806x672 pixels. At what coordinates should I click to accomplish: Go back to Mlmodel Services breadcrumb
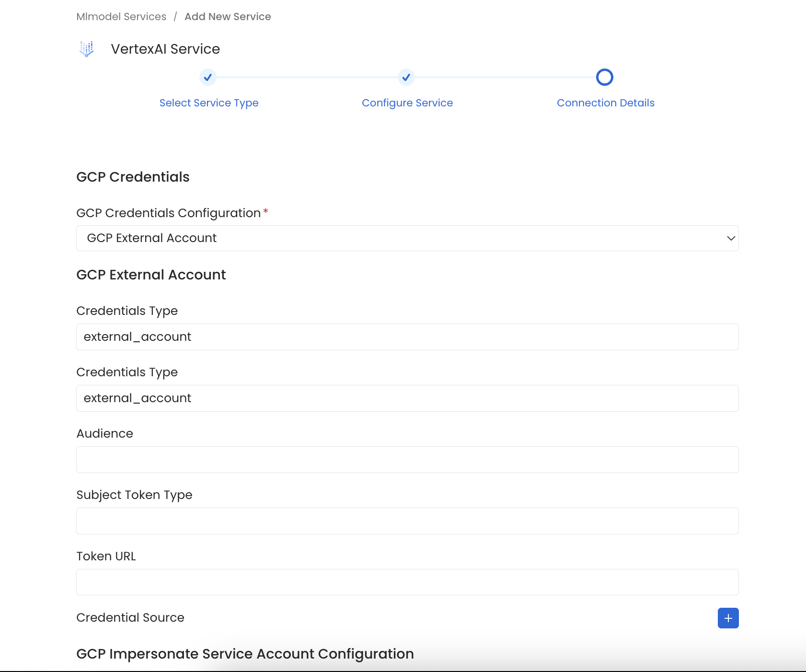[121, 16]
